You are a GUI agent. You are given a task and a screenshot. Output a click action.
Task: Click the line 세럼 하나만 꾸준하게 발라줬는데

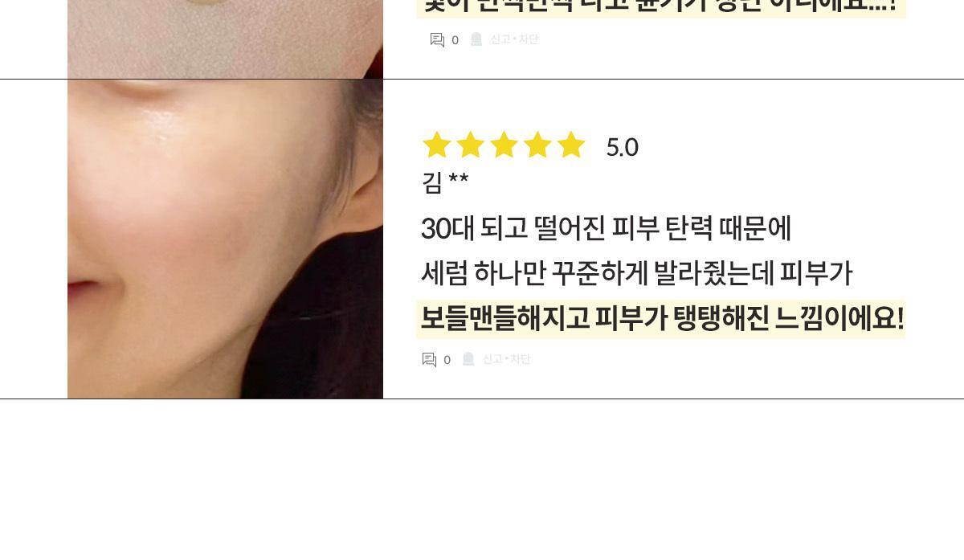point(598,274)
